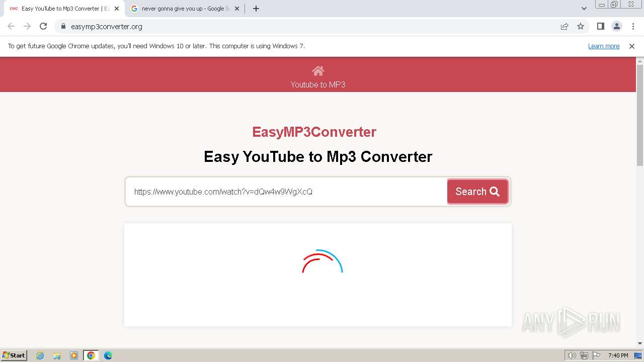
Task: Close the Easy YouTube to Mp3 Converter tab
Action: 117,9
